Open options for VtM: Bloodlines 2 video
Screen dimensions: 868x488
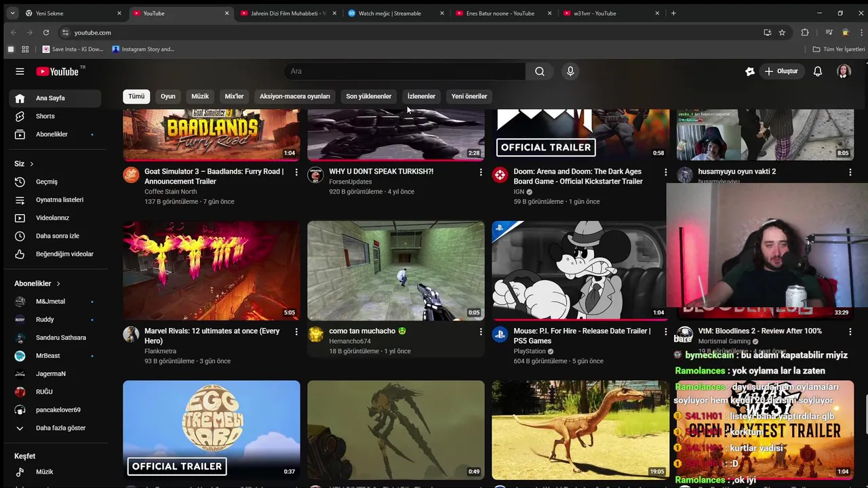[x=850, y=331]
